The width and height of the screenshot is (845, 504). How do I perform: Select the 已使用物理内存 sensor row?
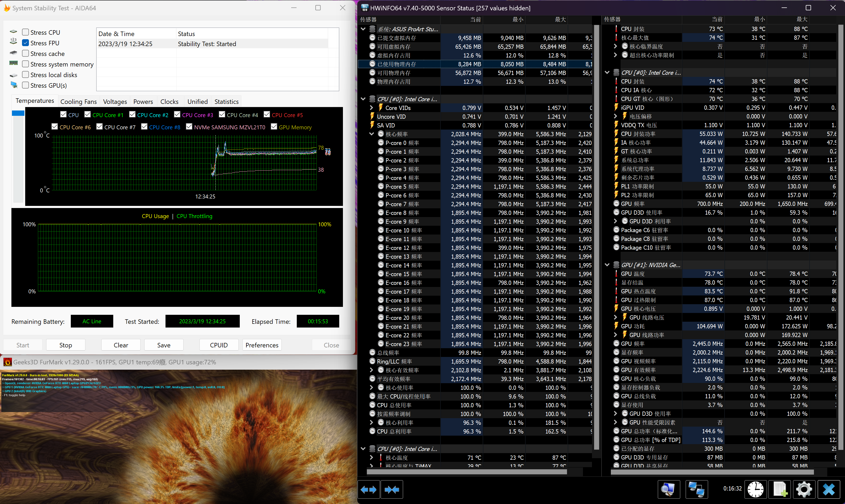point(396,64)
